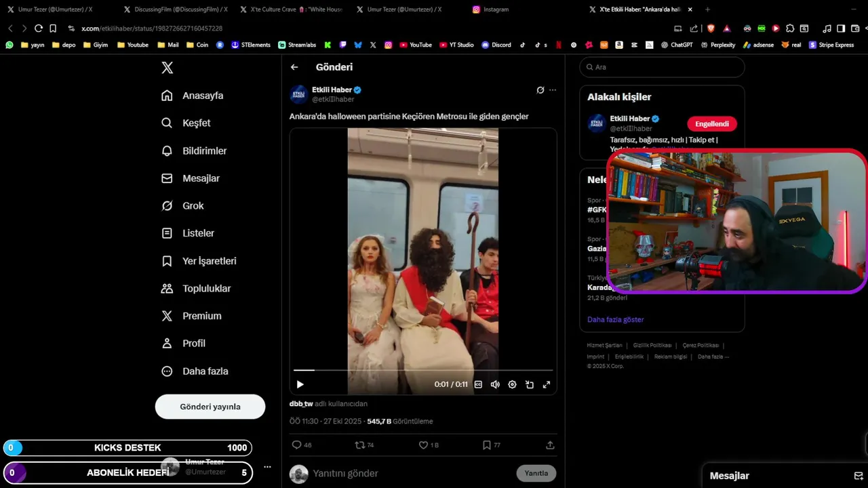This screenshot has width=868, height=488.
Task: Open Keşfet explore section
Action: click(x=186, y=123)
